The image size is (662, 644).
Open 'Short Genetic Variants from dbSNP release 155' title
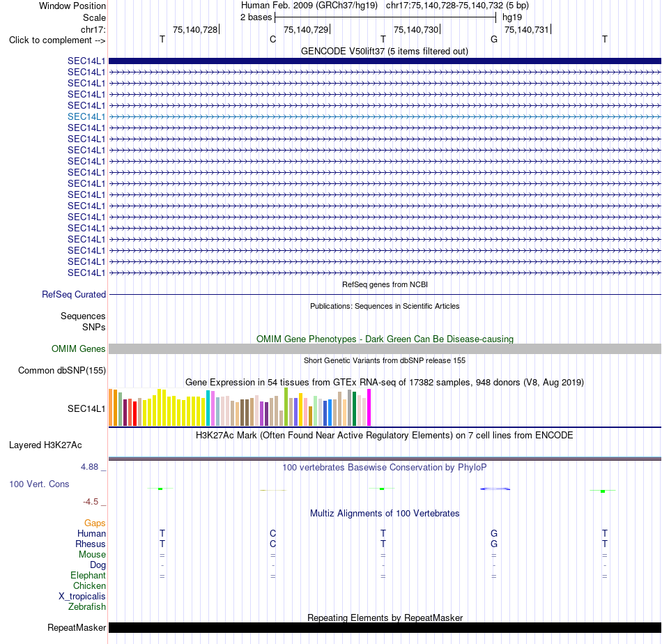tap(385, 360)
